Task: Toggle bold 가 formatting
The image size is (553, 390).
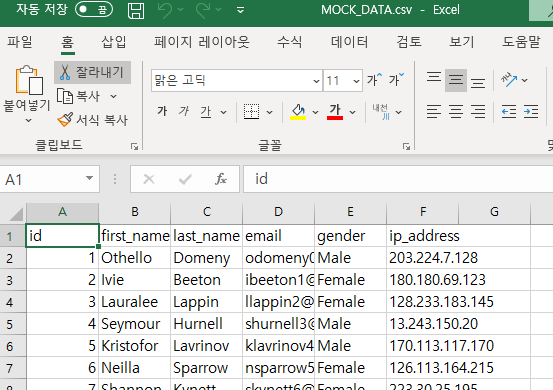Action: pyautogui.click(x=162, y=111)
